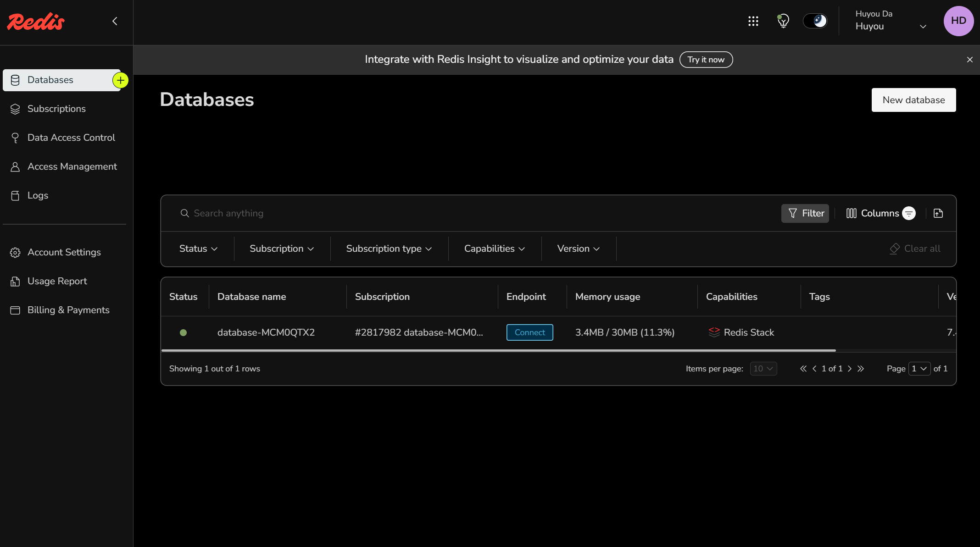Open Billing & Payments page
The height and width of the screenshot is (547, 980).
coord(68,310)
